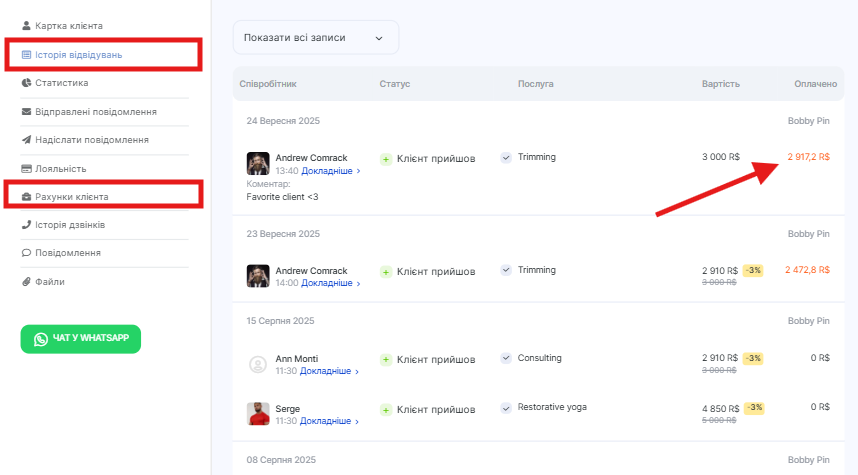Click the Лояльність card icon
This screenshot has height=475, width=858.
(26, 169)
